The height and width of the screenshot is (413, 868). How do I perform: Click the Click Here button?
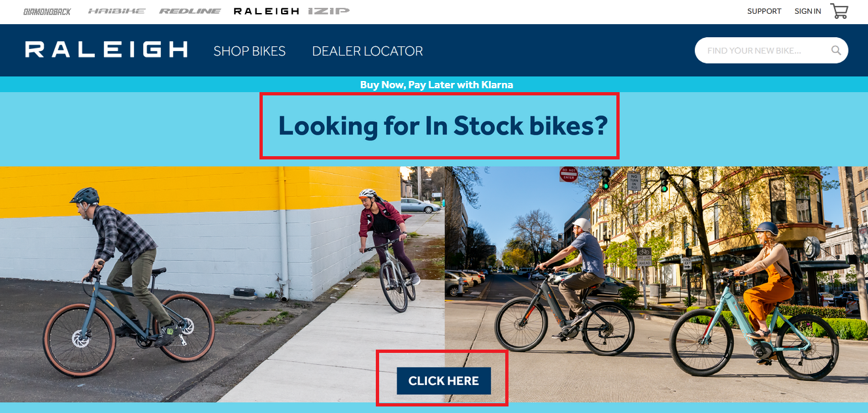click(443, 380)
